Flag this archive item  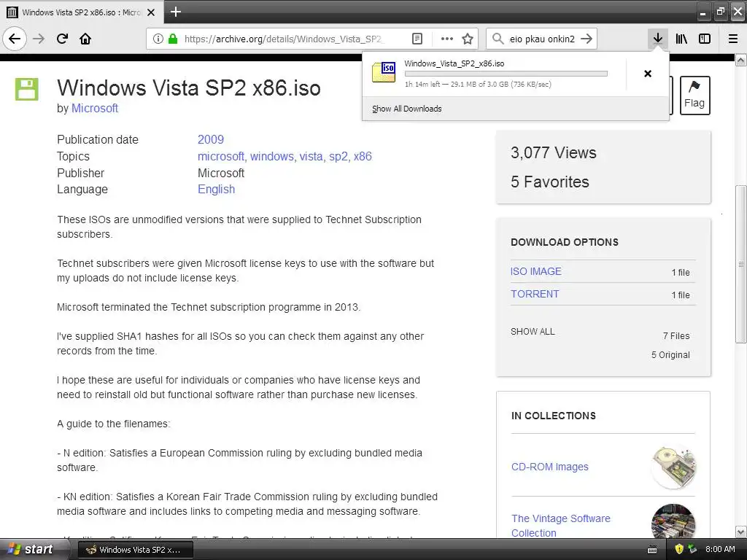(x=694, y=96)
